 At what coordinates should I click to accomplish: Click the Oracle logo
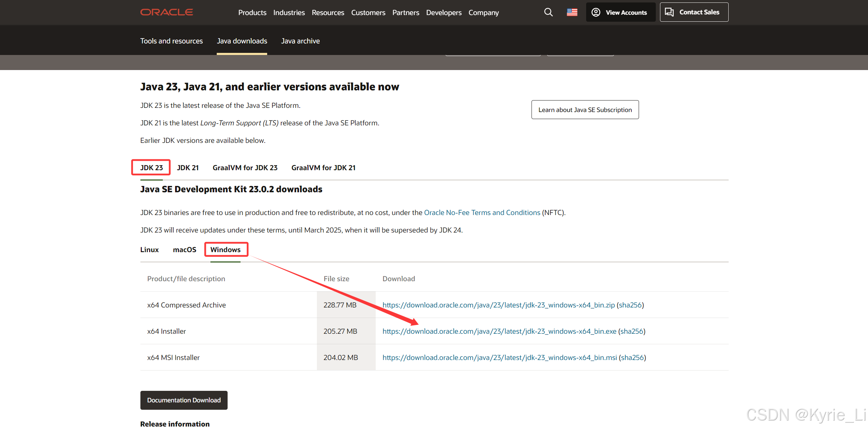click(166, 12)
